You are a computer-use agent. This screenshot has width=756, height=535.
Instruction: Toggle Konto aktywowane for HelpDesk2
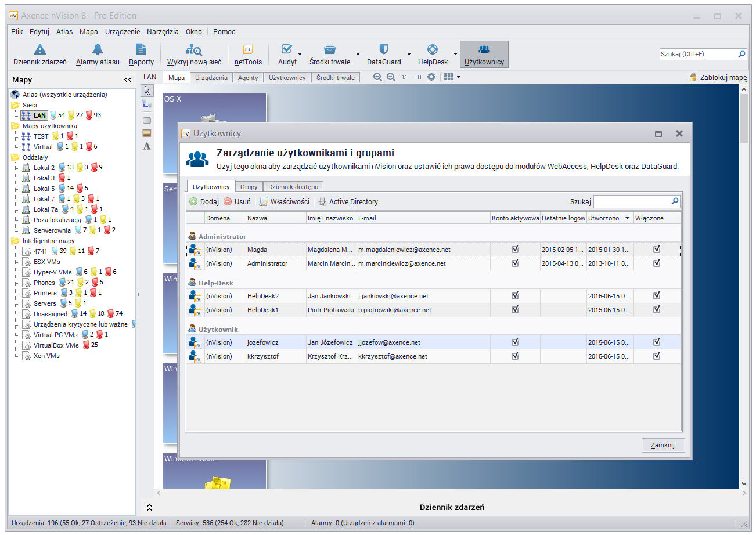pyautogui.click(x=514, y=295)
